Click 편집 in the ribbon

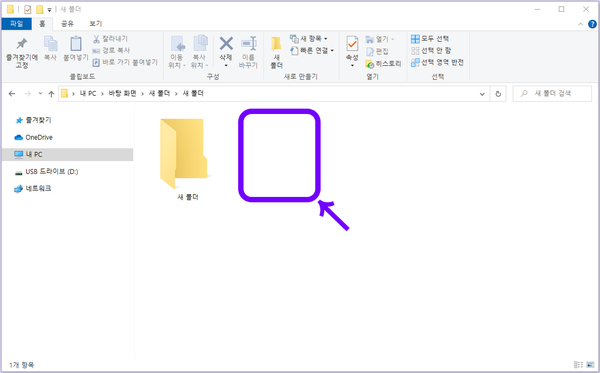point(377,51)
